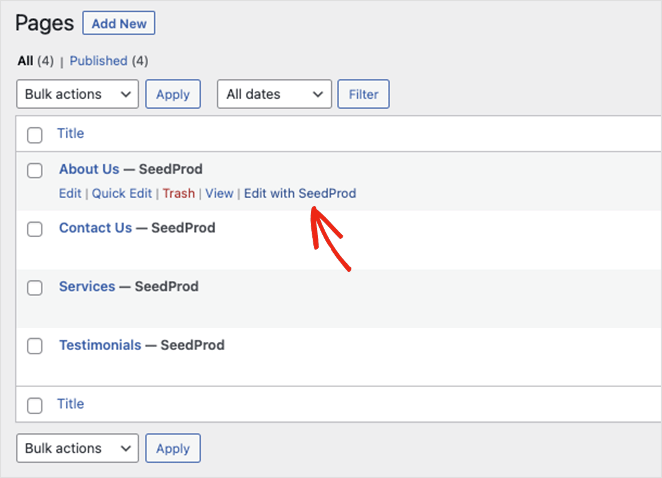Click the Add New page button
The image size is (662, 478).
pos(118,23)
